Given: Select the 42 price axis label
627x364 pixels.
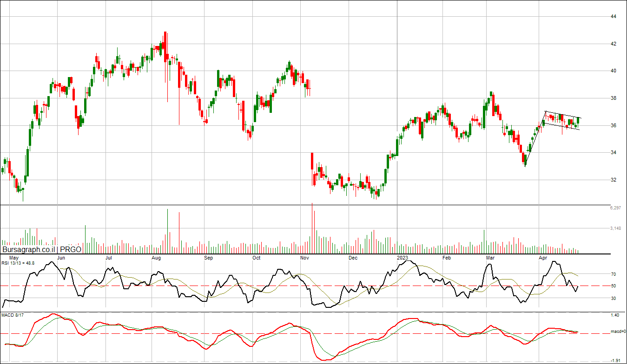Looking at the screenshot, I should point(614,44).
